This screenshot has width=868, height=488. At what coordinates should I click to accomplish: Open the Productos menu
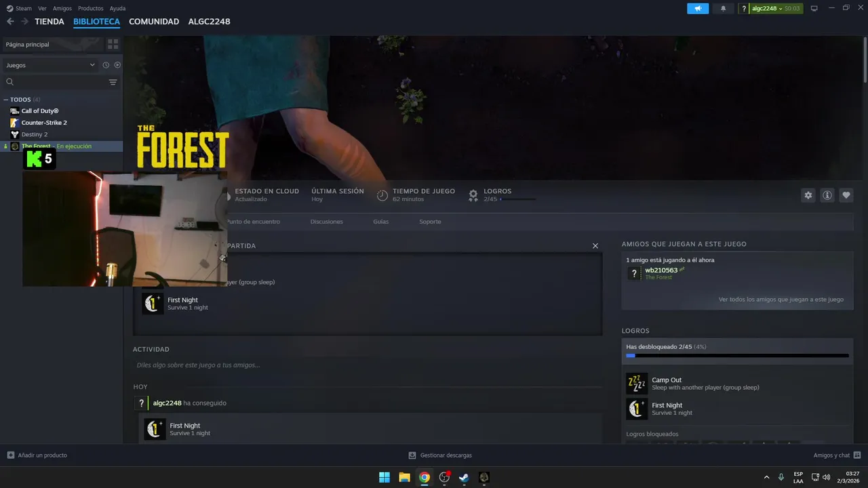[x=91, y=8]
